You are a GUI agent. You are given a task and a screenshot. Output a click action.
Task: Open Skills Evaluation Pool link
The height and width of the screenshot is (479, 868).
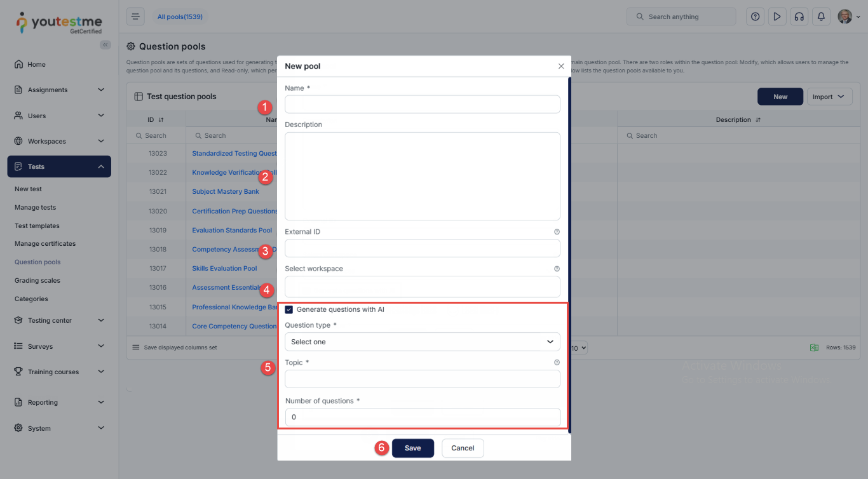tap(224, 269)
